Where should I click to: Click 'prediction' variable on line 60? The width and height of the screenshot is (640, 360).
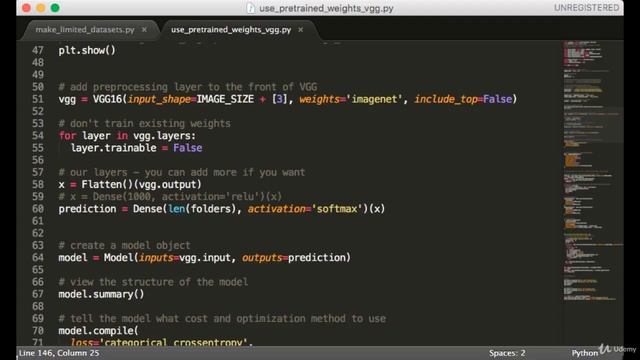click(87, 209)
